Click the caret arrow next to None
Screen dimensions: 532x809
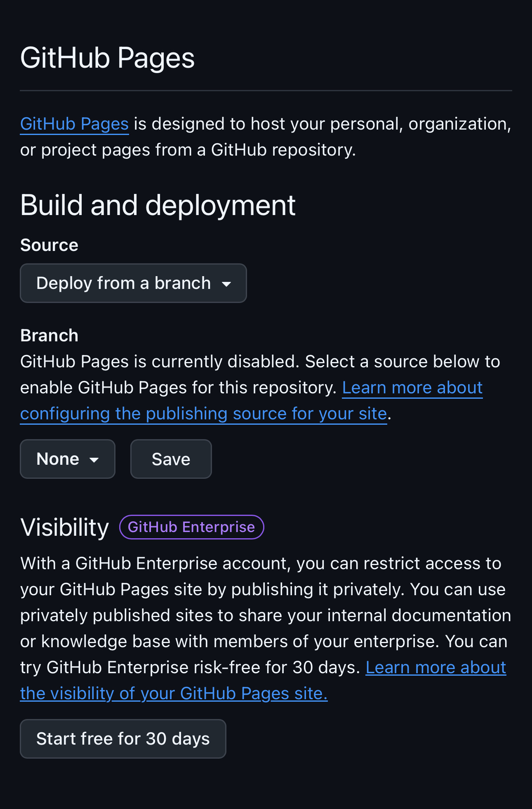coord(94,460)
